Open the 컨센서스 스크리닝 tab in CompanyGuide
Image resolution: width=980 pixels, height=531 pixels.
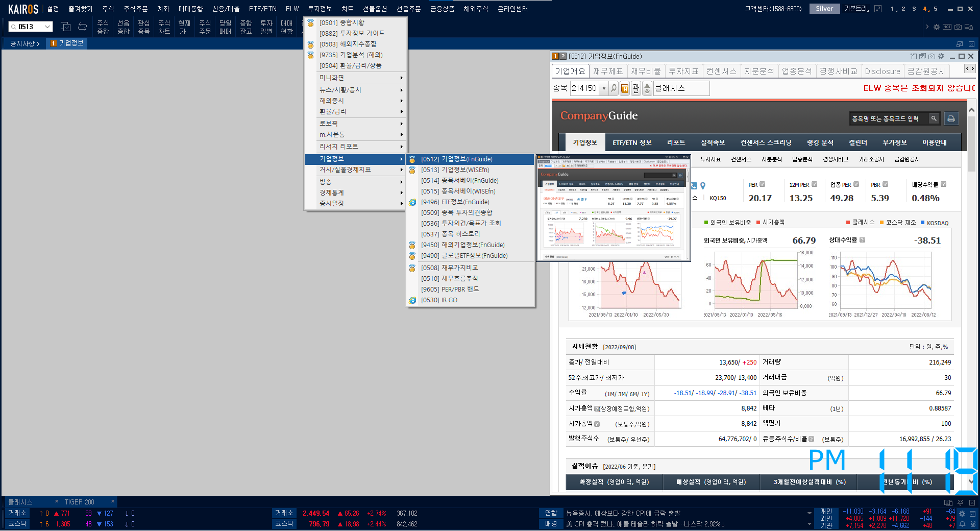coord(766,142)
